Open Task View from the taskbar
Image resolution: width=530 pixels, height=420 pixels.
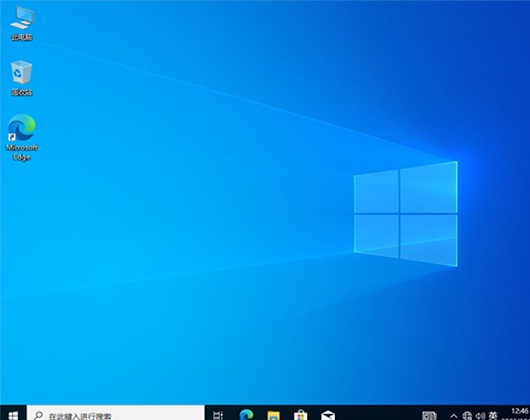point(218,415)
